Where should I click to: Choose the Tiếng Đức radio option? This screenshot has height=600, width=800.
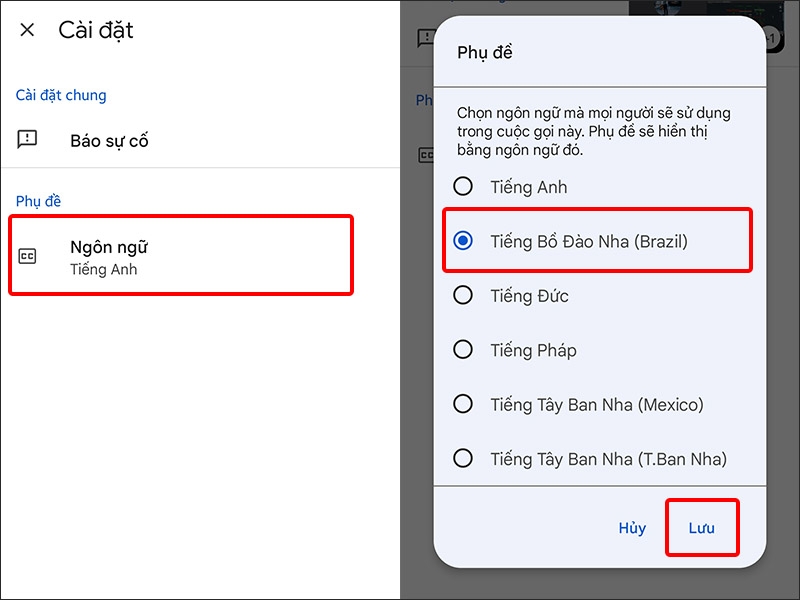(463, 295)
